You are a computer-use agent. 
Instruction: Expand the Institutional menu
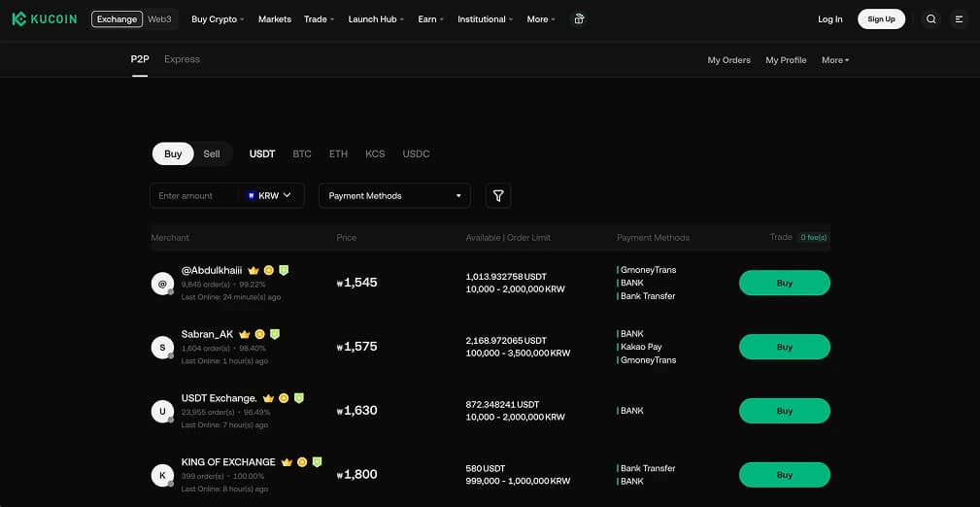[485, 19]
